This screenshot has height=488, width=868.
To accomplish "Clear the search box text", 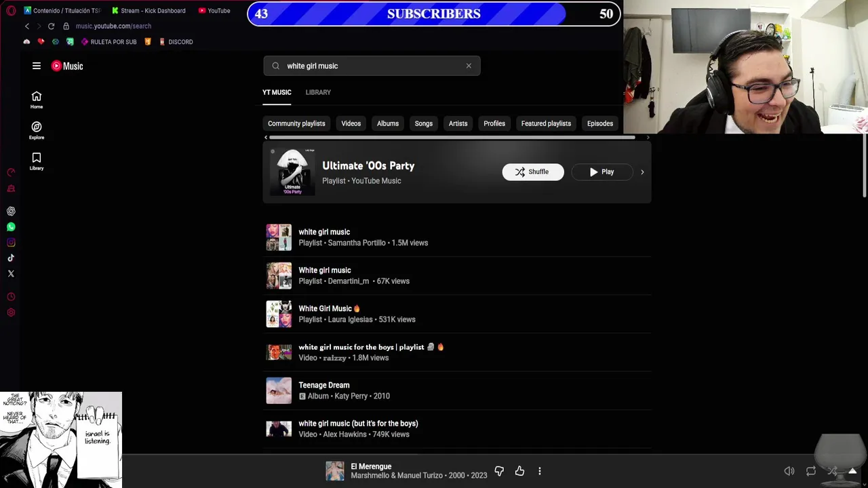I will click(x=469, y=66).
